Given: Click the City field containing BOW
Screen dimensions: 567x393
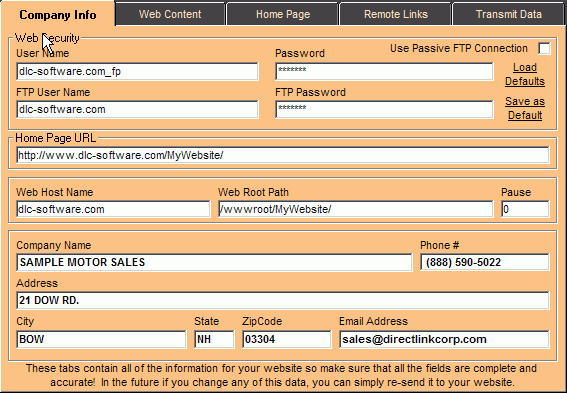Looking at the screenshot, I should 101,339.
